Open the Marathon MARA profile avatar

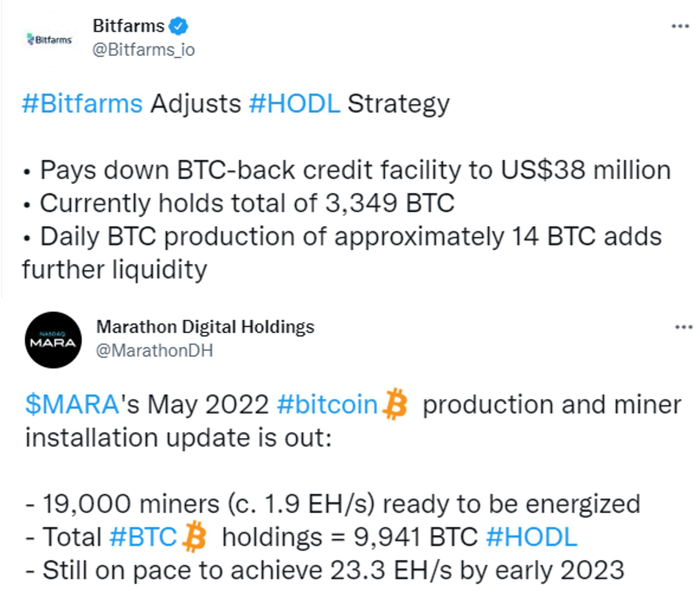point(53,340)
